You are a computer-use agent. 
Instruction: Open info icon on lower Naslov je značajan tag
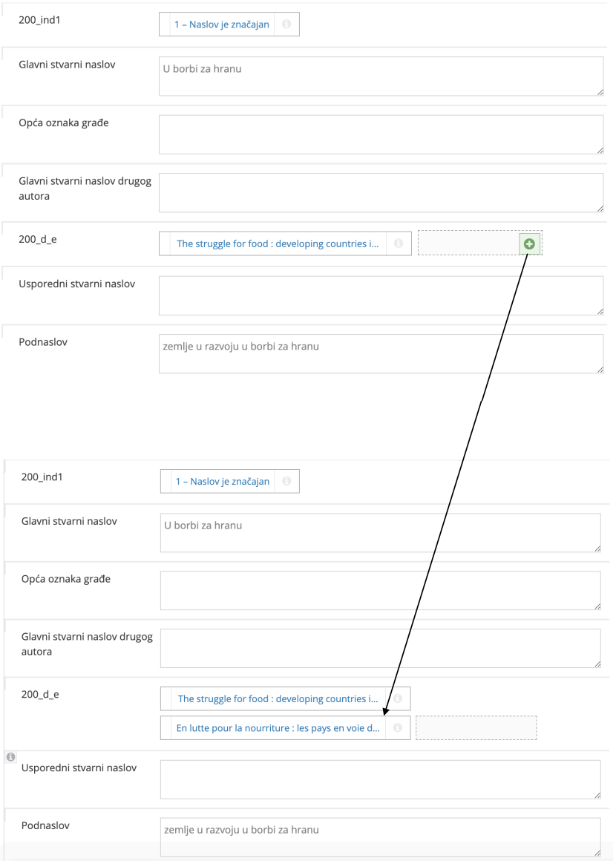286,481
